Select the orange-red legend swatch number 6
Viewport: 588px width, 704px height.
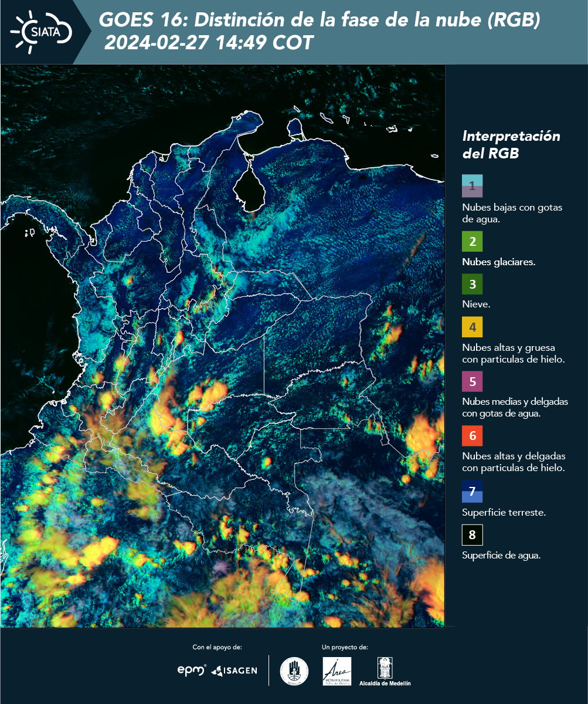point(472,436)
